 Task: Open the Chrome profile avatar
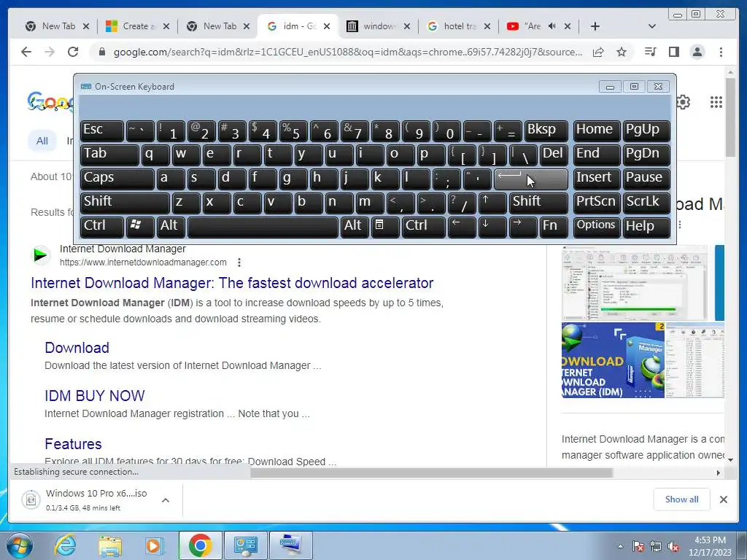(x=697, y=52)
